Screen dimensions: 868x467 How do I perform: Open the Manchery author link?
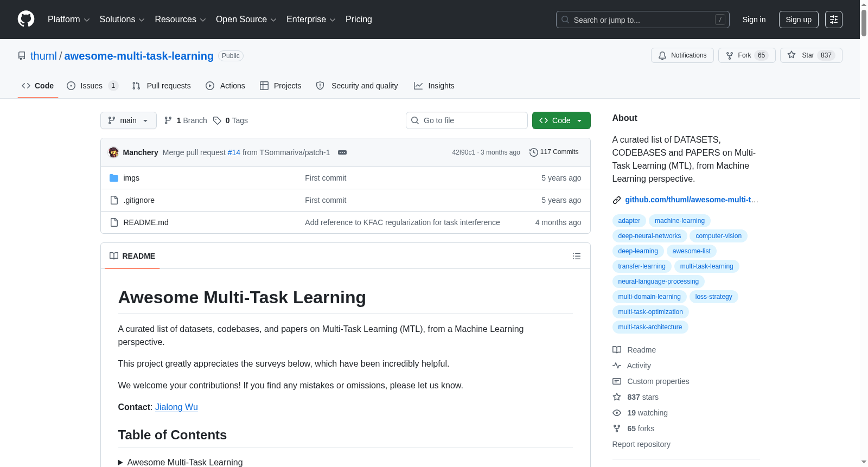[141, 152]
